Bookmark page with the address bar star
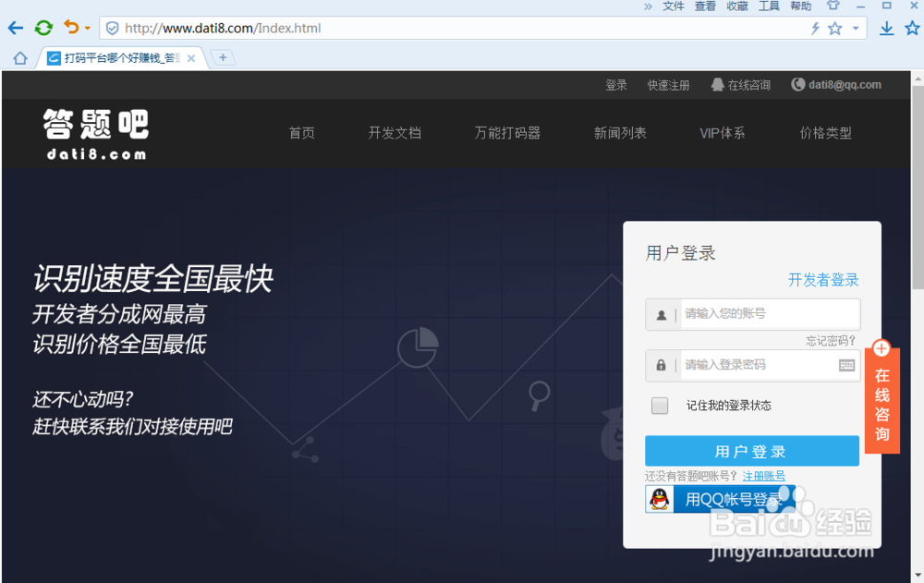The width and height of the screenshot is (924, 583). click(x=835, y=29)
